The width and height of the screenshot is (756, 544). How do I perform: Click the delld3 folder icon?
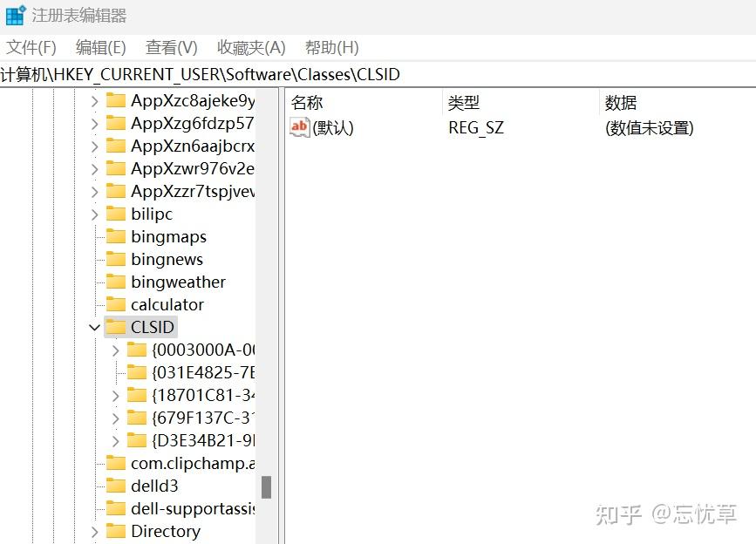(117, 486)
